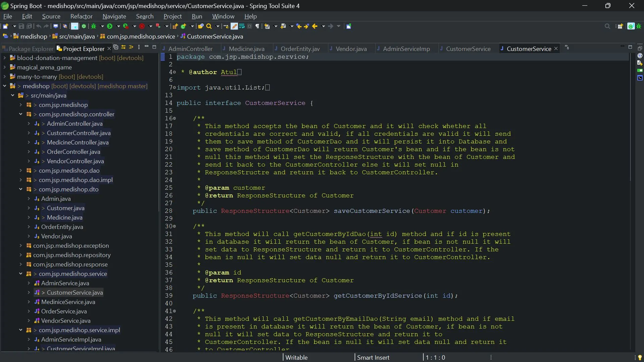The image size is (644, 362).
Task: Click the Project Explorer vertical scrollbar
Action: (x=159, y=132)
